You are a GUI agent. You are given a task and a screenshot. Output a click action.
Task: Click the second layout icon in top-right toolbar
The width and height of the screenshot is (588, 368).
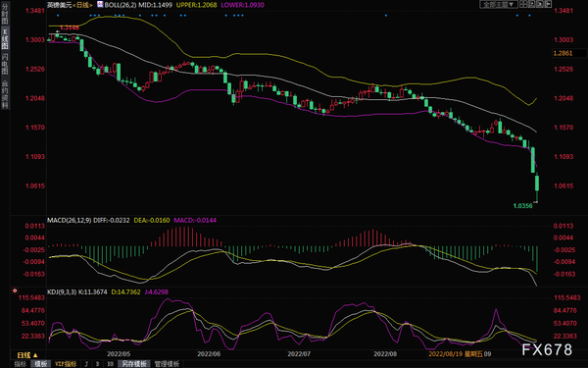pyautogui.click(x=532, y=4)
